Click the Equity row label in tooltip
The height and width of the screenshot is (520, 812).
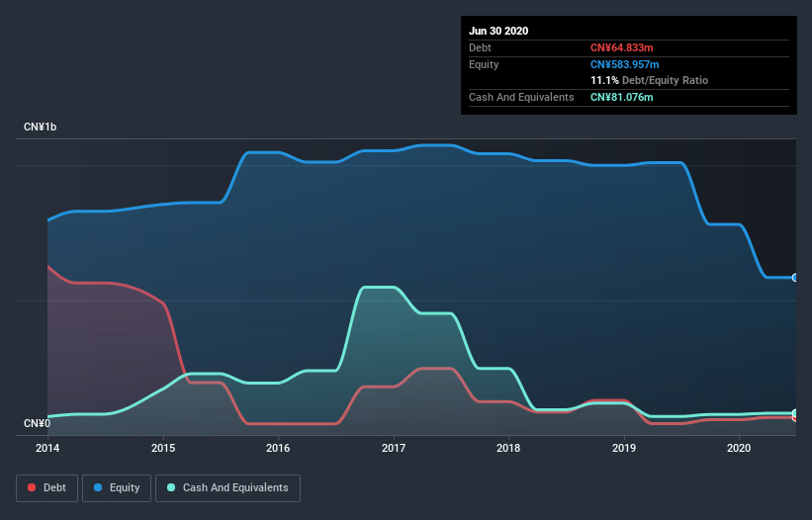click(x=484, y=64)
